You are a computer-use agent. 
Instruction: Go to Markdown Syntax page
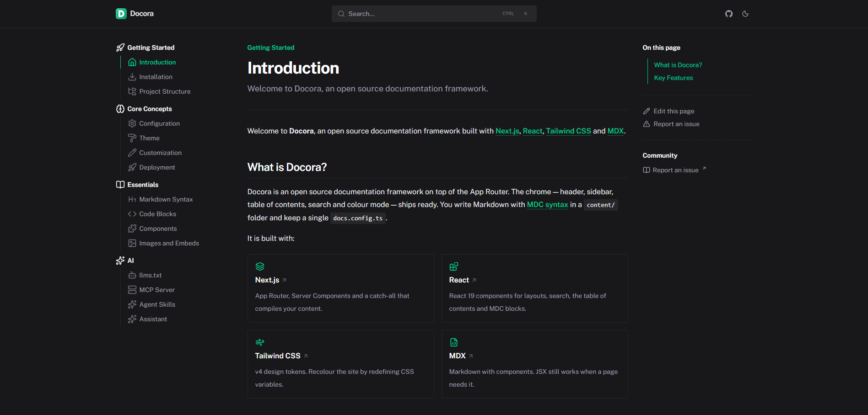pos(166,199)
